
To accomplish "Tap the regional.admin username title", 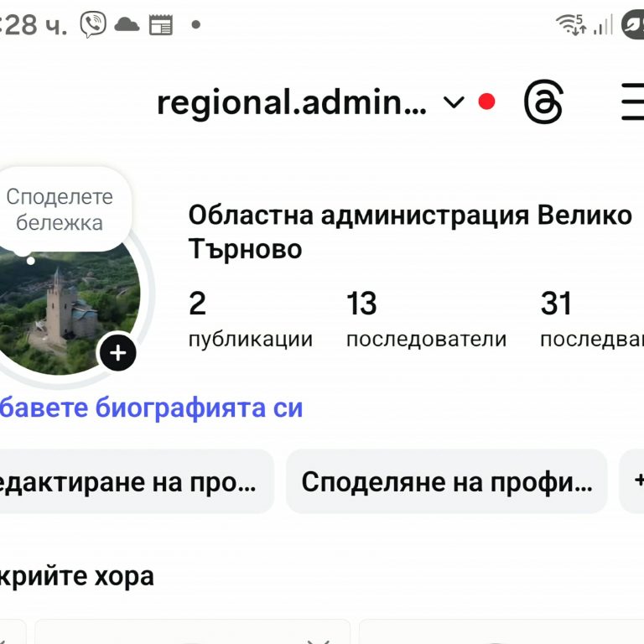I will click(x=291, y=103).
